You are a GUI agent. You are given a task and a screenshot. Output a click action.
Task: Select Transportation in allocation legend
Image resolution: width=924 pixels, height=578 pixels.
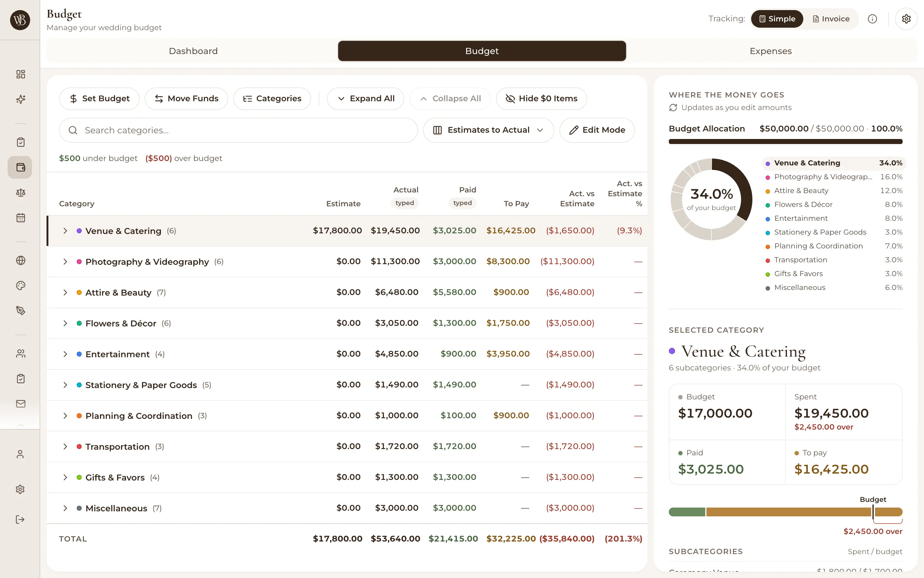pos(834,260)
